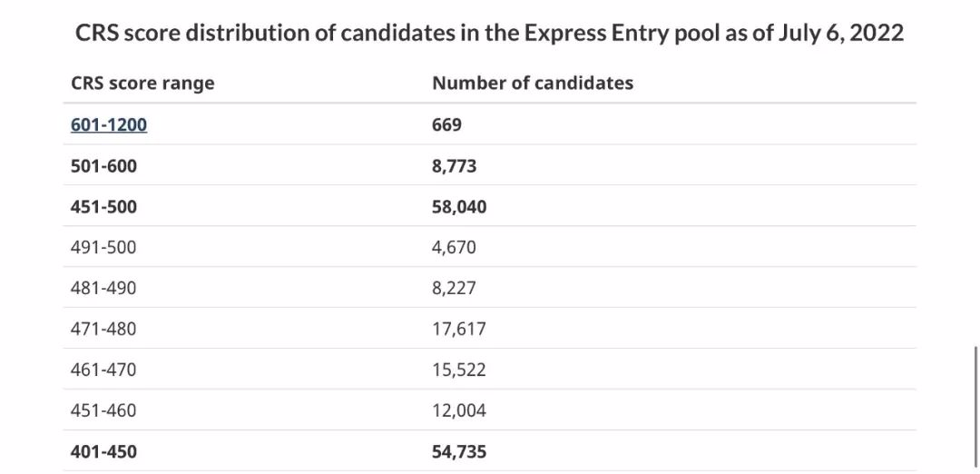Image resolution: width=980 pixels, height=474 pixels.
Task: Click the 58,040 candidates value
Action: (459, 206)
